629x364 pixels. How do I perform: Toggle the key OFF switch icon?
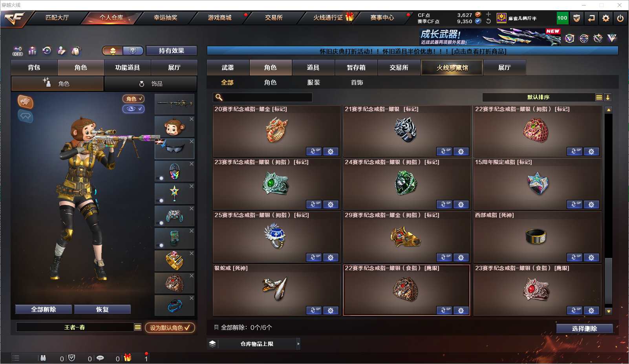(18, 51)
